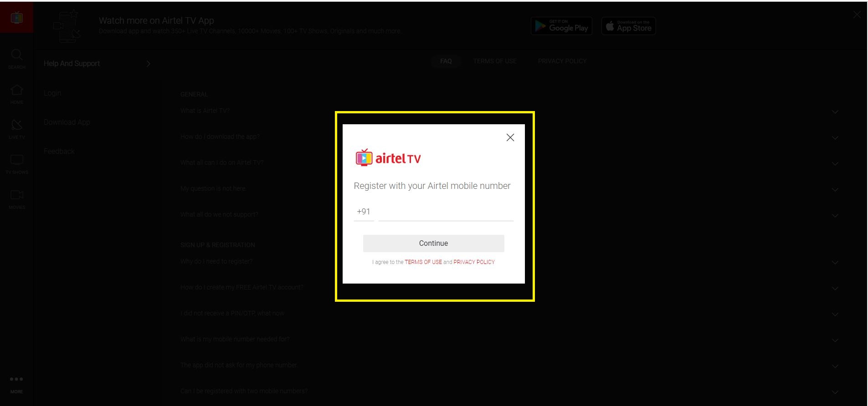Click the 'My question is not here' text

(213, 188)
